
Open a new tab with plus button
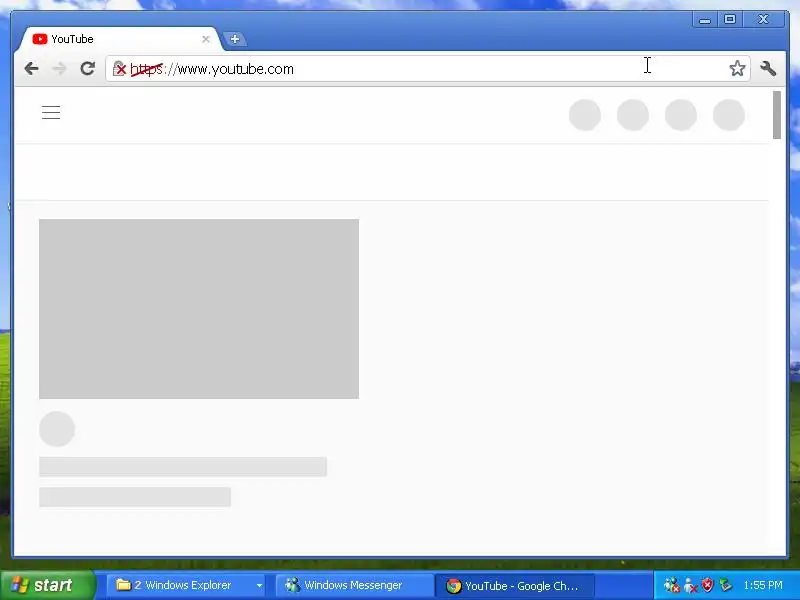(235, 39)
